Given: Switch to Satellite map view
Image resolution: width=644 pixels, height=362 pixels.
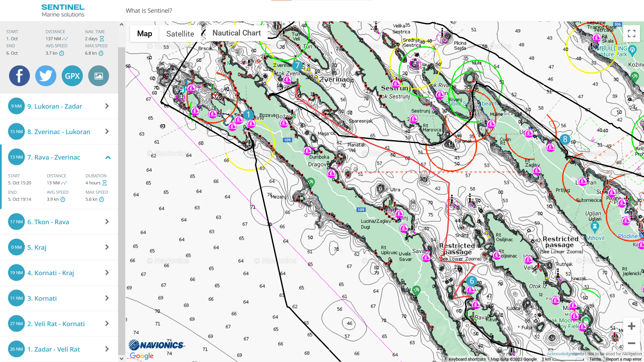Looking at the screenshot, I should [x=180, y=34].
